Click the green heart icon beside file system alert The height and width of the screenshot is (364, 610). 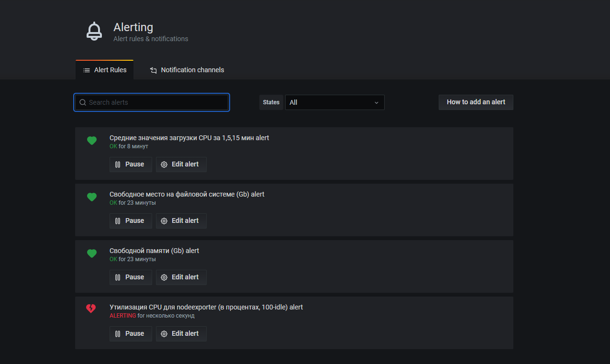[91, 197]
